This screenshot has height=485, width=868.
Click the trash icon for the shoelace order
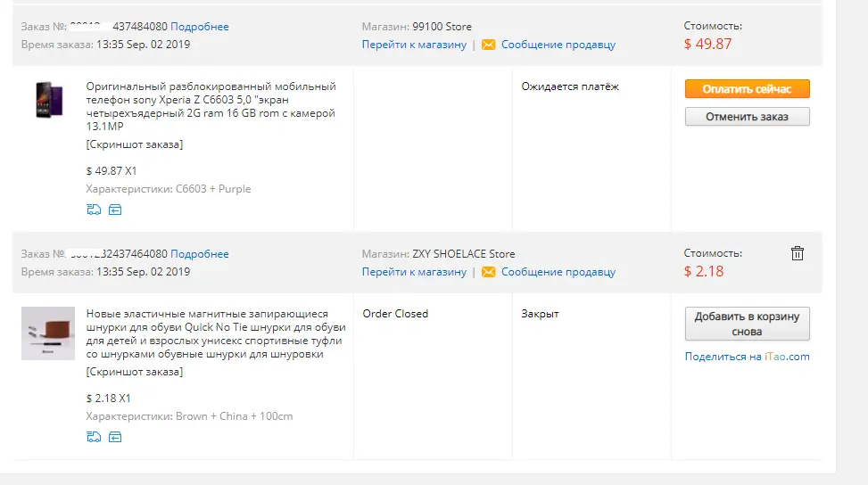pyautogui.click(x=798, y=253)
